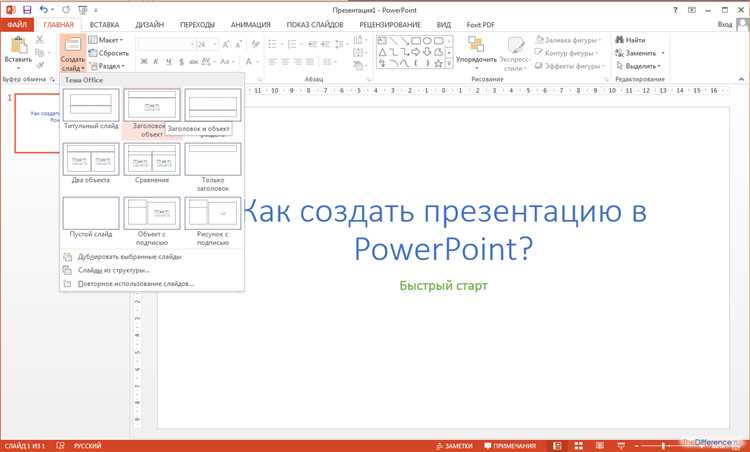Apply bulleted list icon
750x452 pixels.
point(273,44)
